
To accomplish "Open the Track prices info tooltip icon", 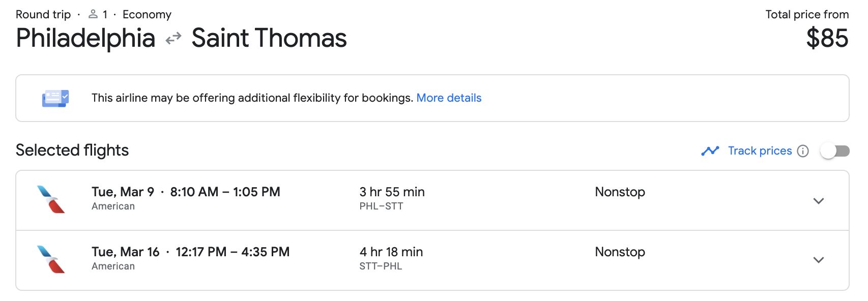I will coord(803,151).
